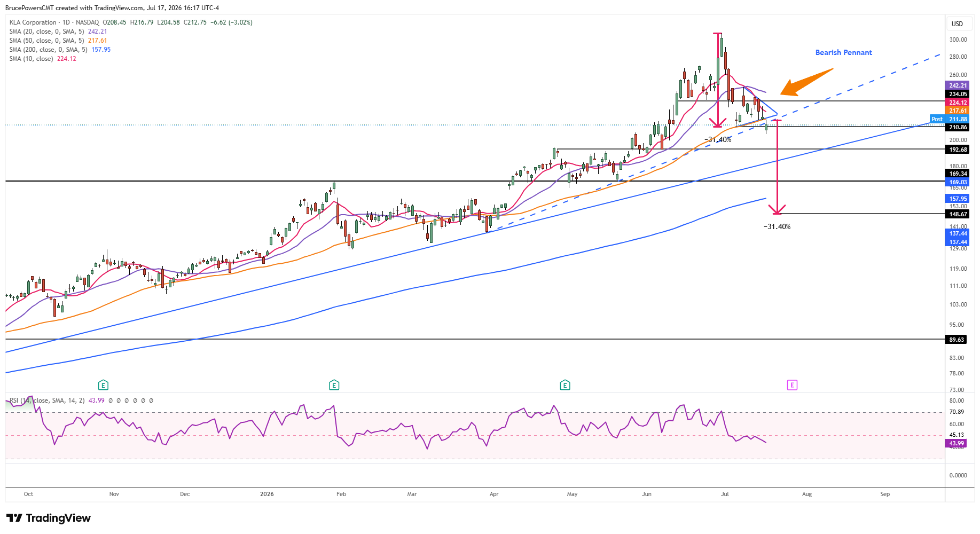This screenshot has height=534, width=980.
Task: Click the 119.00 price axis label
Action: pyautogui.click(x=958, y=269)
